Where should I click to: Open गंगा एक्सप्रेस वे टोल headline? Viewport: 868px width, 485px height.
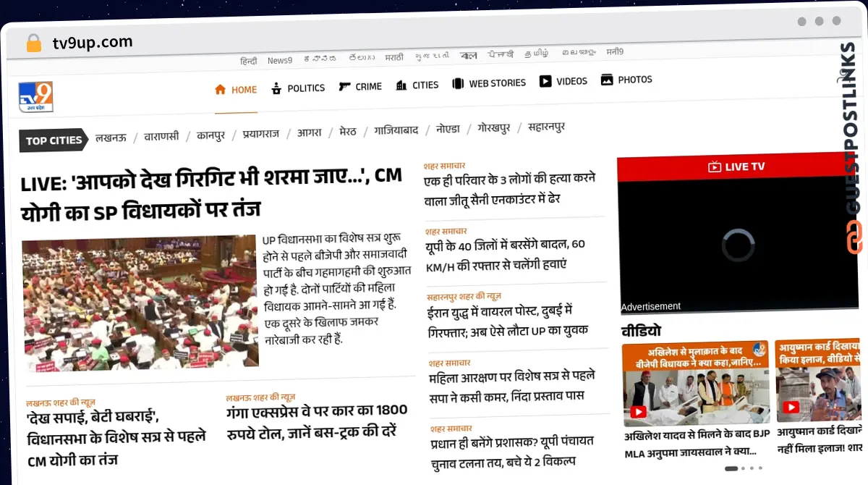coord(316,420)
